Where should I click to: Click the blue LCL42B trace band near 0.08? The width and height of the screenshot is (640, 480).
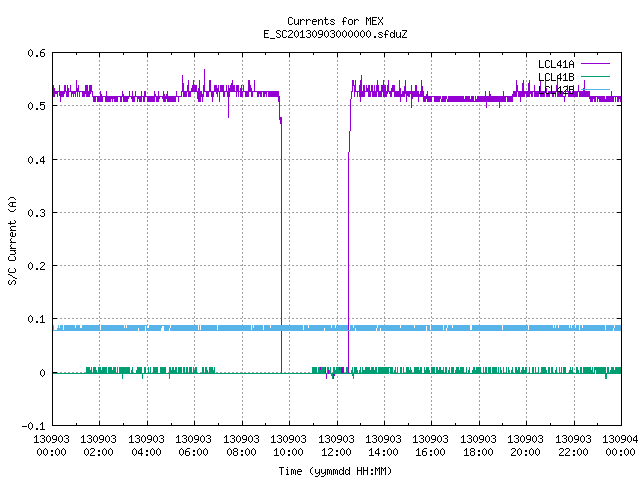click(x=337, y=328)
